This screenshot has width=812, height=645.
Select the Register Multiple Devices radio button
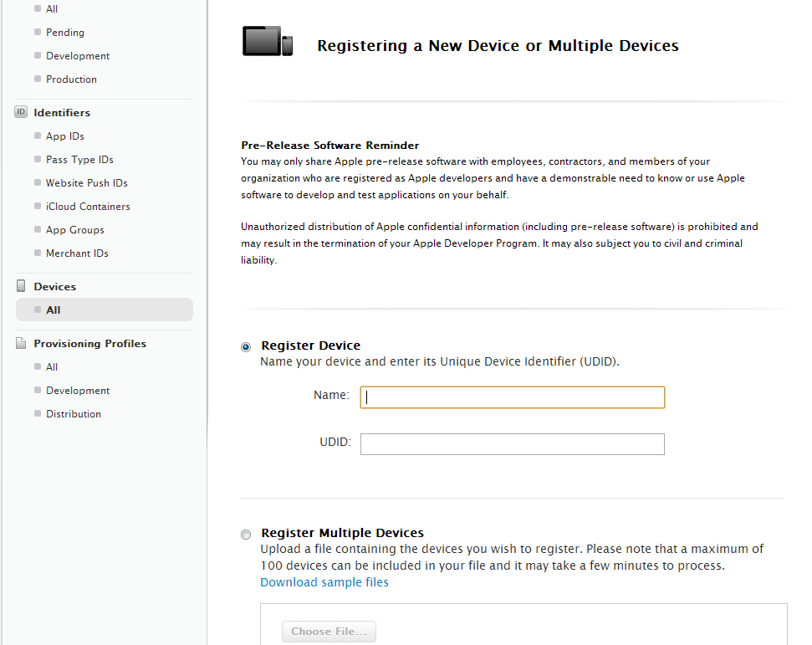point(246,534)
